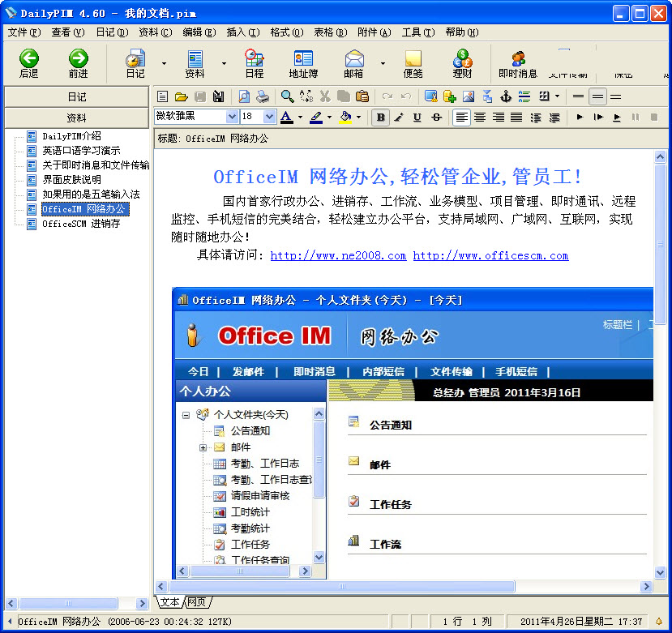Switch to the 网页 tab
The image size is (672, 633).
pos(197,602)
